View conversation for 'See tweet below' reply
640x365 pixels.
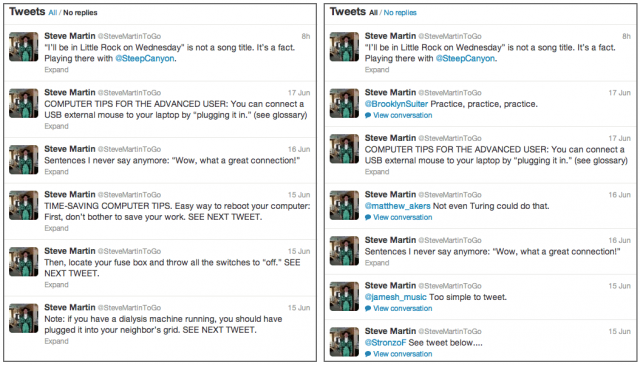pos(402,354)
